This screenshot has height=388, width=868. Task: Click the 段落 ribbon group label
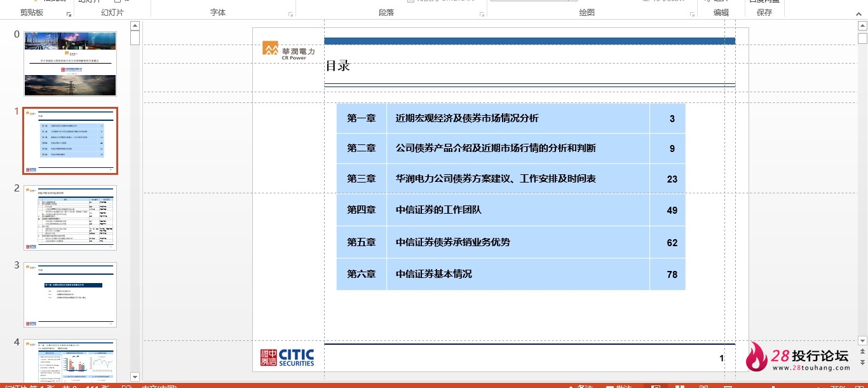pyautogui.click(x=386, y=13)
